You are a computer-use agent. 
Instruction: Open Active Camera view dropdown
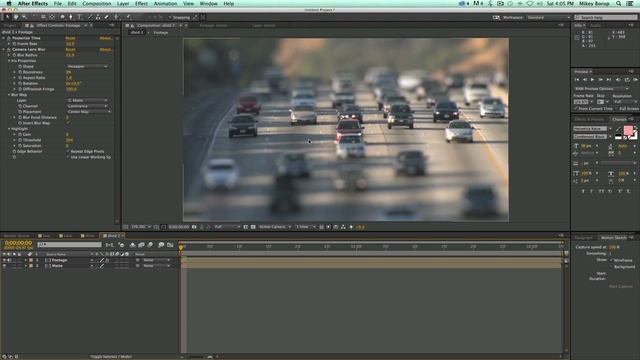[275, 227]
